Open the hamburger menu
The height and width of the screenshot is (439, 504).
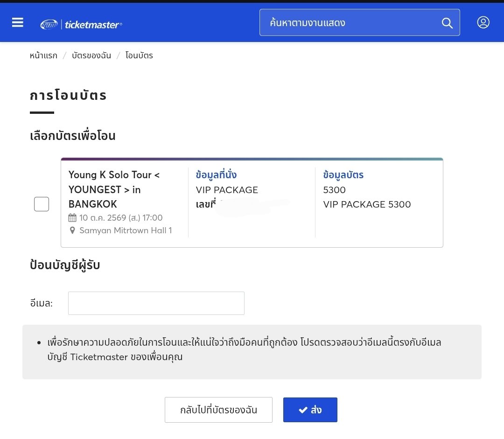tap(18, 22)
